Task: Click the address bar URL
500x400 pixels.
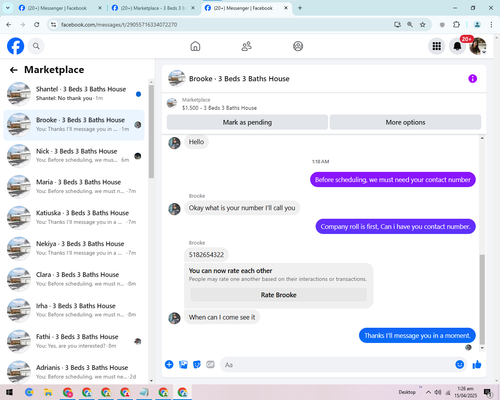Action: coord(119,25)
